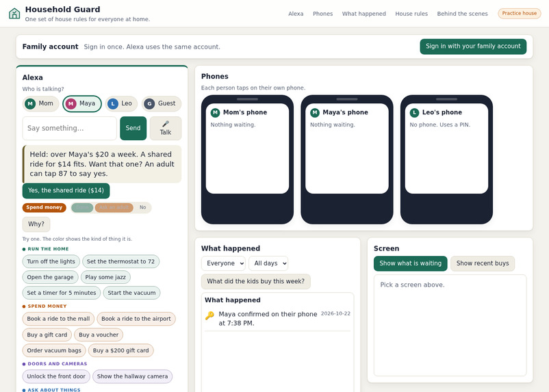Viewport: 549px width, 392px height.
Task: Try the 'Turn off the lights' suggestion
Action: 51,261
